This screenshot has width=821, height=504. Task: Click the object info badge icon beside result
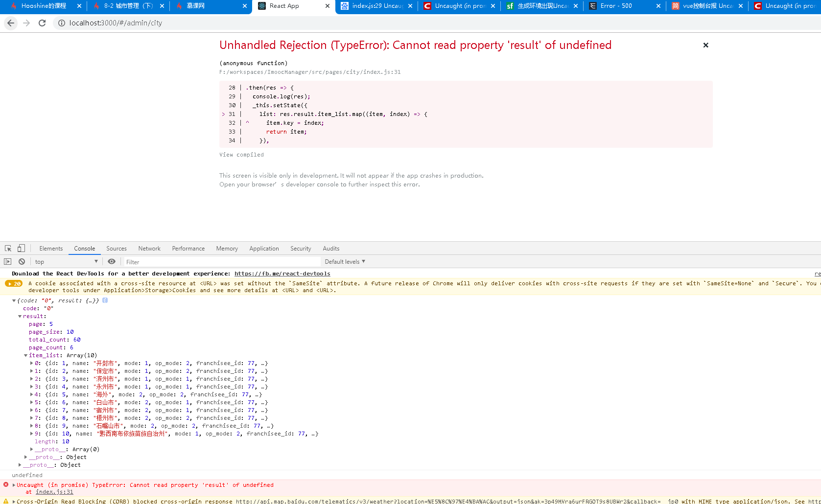pos(105,300)
